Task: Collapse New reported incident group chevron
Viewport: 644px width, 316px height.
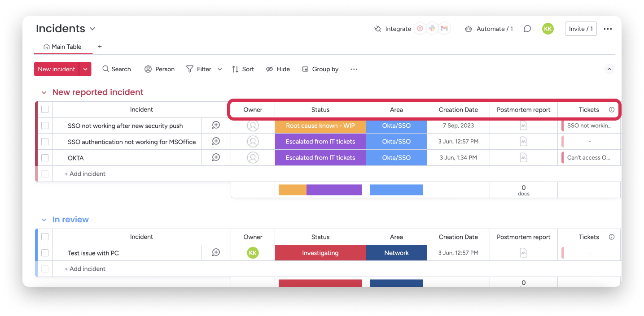Action: pyautogui.click(x=44, y=92)
